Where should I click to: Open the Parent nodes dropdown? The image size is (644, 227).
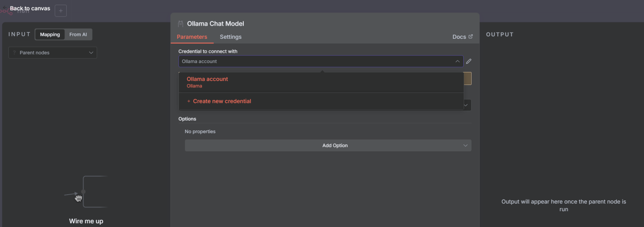53,53
